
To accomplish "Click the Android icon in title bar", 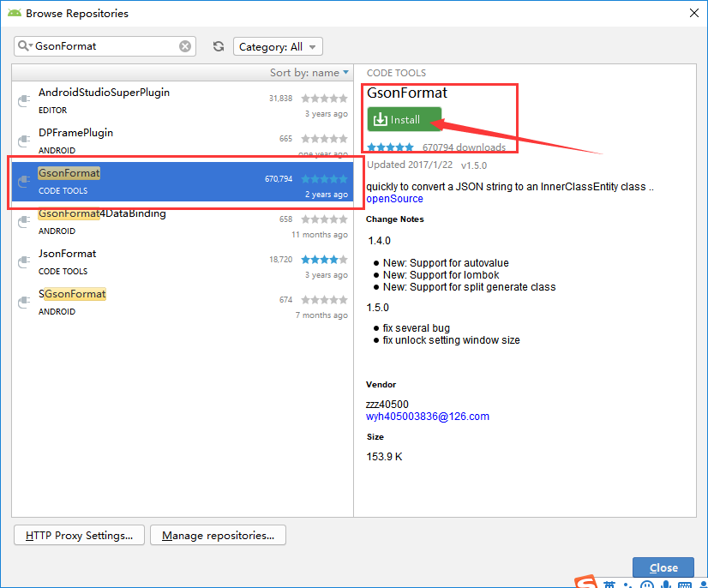I will (15, 13).
